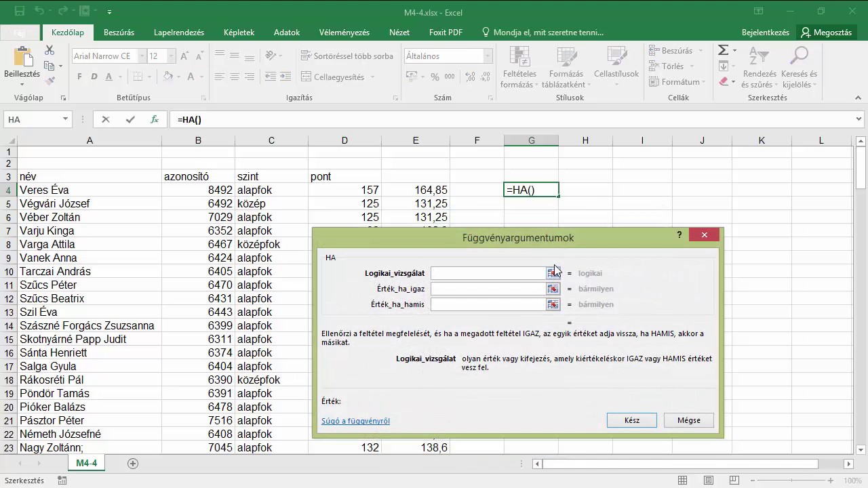Switch to the Képletek tab
The image size is (868, 488).
(239, 33)
